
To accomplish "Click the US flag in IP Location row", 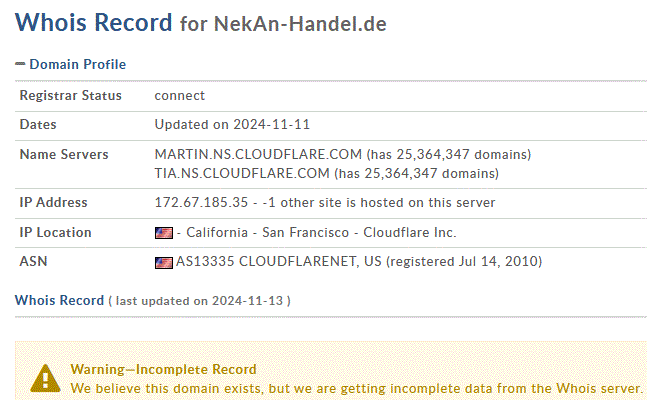I will pyautogui.click(x=164, y=233).
